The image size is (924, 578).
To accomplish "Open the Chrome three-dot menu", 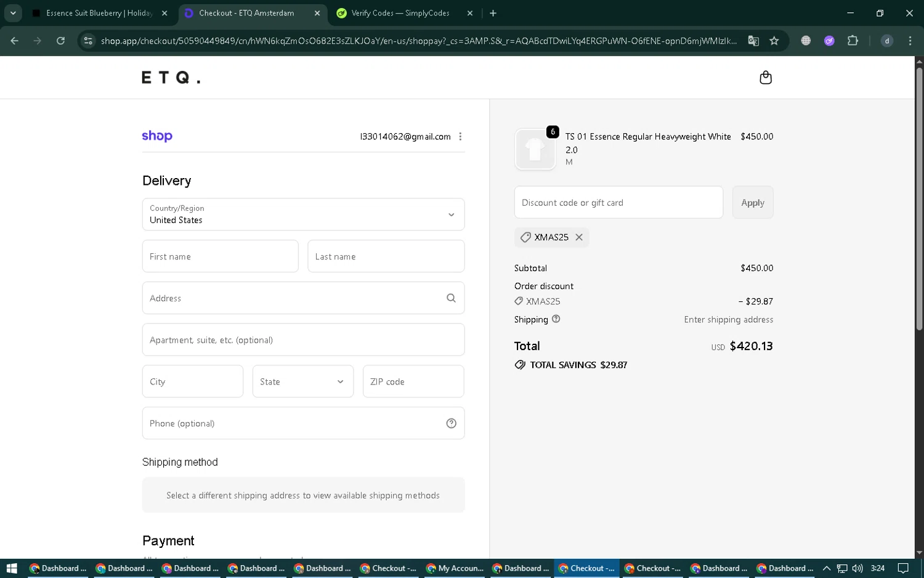I will point(910,41).
